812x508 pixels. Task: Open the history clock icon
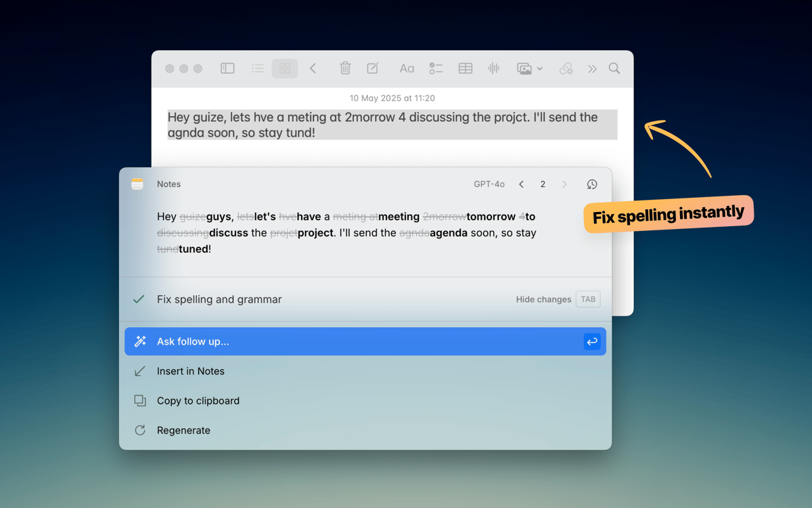pyautogui.click(x=592, y=184)
